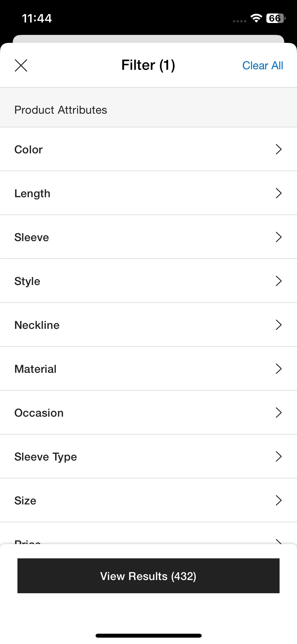This screenshot has width=297, height=644.
Task: Expand the Length chevron arrow
Action: (x=279, y=193)
